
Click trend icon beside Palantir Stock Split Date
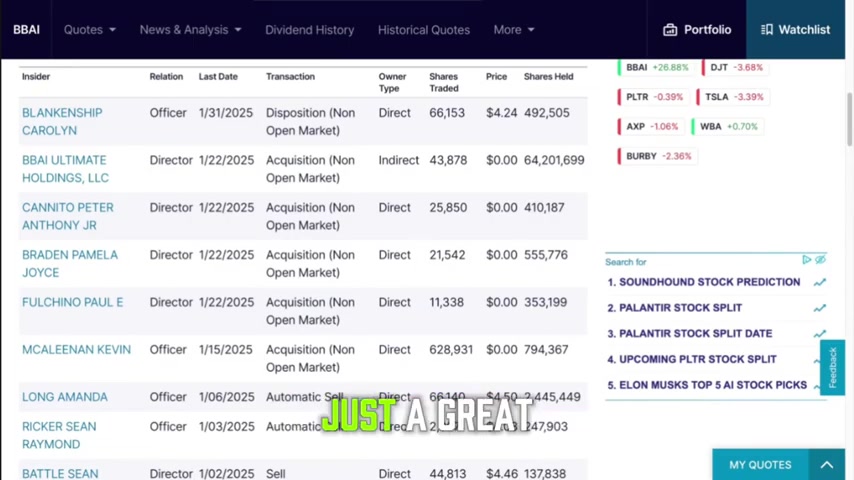click(x=820, y=333)
